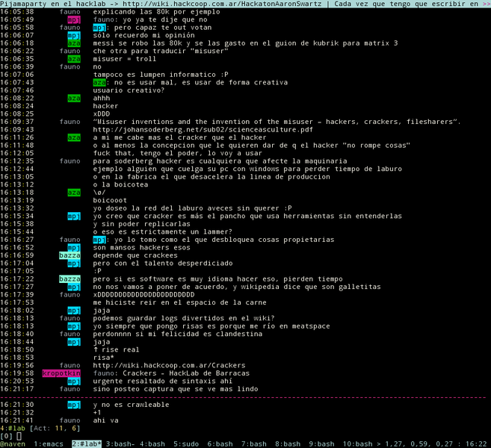The width and height of the screenshot is (491, 448).
Task: Click the 16:22 clock in status bar
Action: pyautogui.click(x=478, y=444)
